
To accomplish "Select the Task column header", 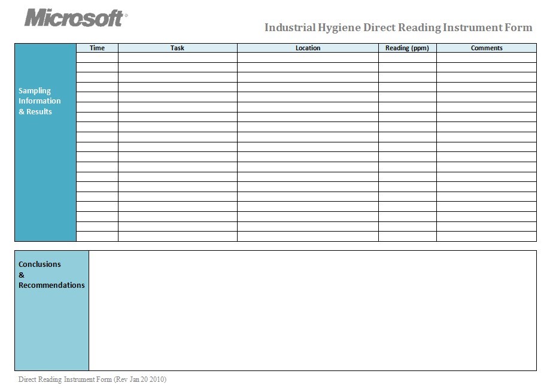I will [177, 48].
